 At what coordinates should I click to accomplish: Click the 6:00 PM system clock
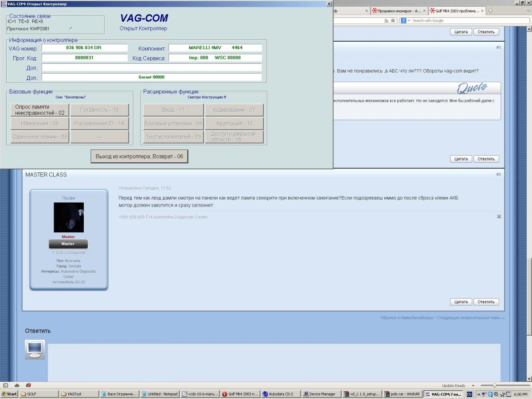(x=520, y=394)
